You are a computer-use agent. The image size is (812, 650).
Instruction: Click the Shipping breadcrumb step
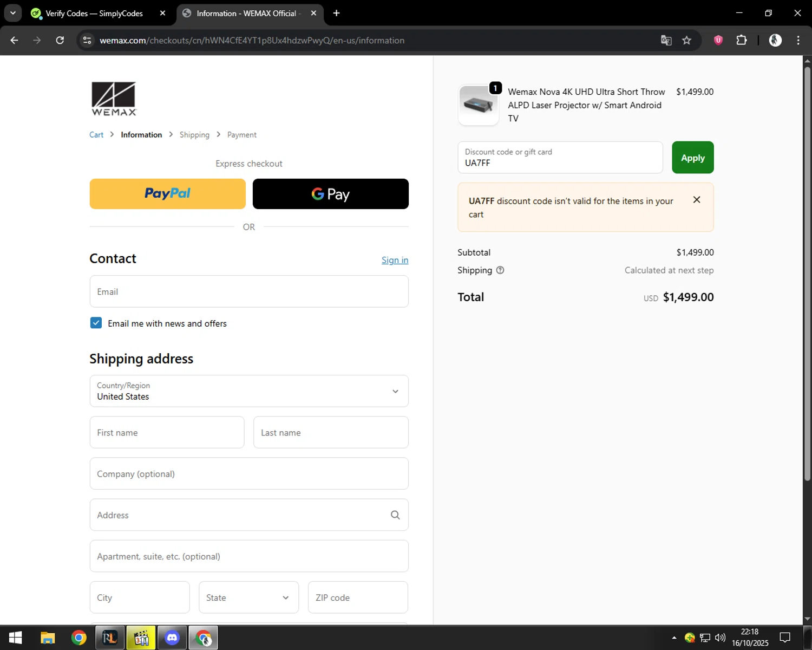point(194,135)
